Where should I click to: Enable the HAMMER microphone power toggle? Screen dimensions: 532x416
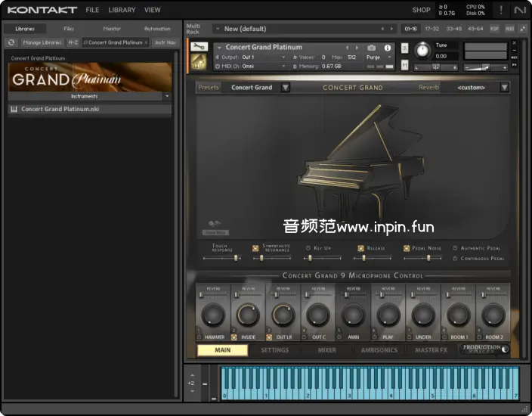(x=199, y=337)
